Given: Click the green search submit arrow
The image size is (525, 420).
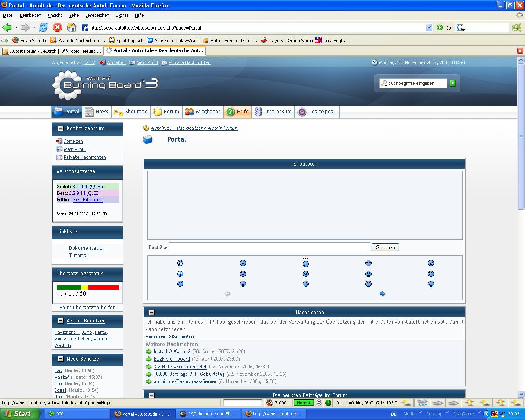Looking at the screenshot, I should pyautogui.click(x=452, y=83).
